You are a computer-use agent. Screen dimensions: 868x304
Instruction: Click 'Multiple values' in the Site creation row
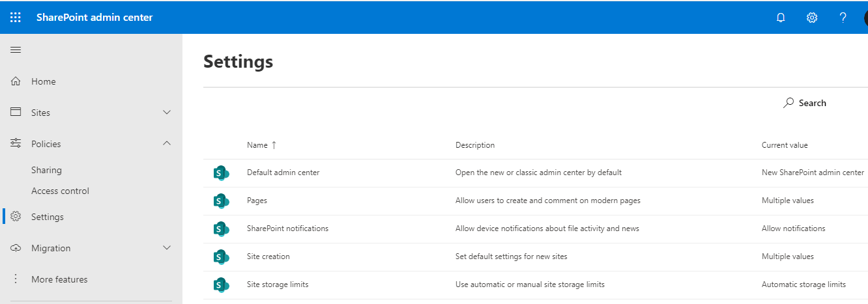788,256
